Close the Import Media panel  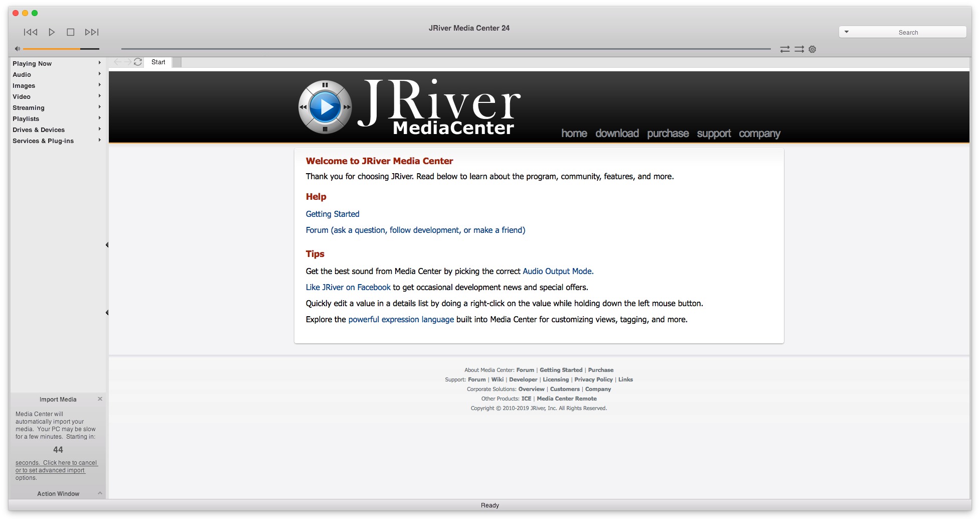[100, 399]
